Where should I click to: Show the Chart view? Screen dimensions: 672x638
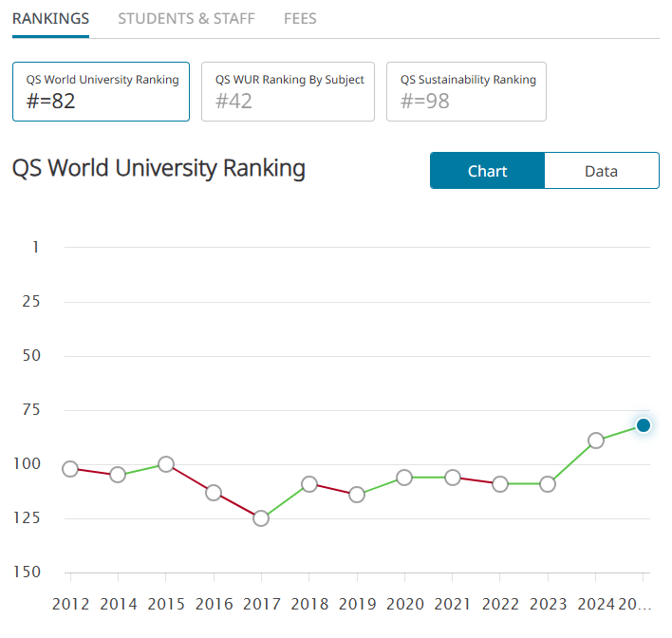coord(487,171)
